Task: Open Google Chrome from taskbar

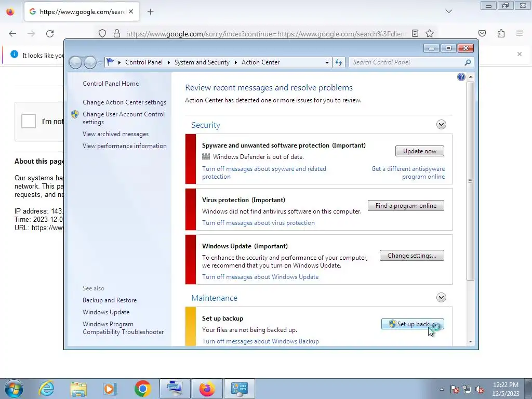Action: point(142,389)
